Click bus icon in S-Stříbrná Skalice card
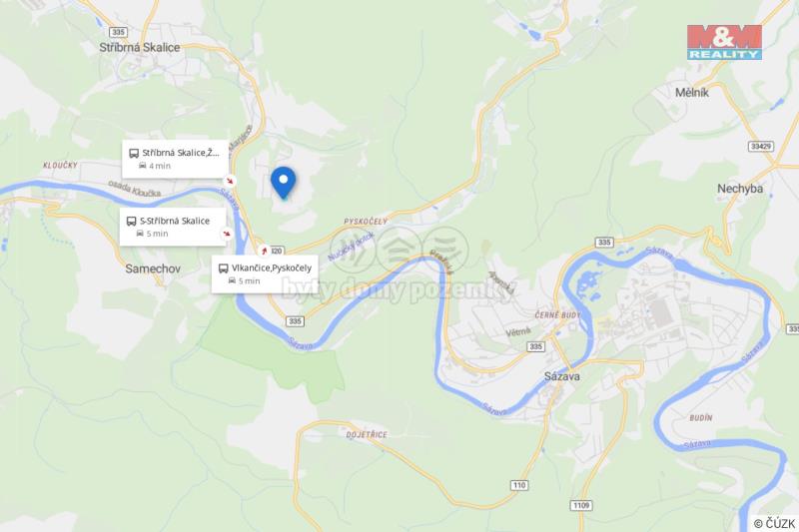This screenshot has width=799, height=532. pyautogui.click(x=131, y=221)
